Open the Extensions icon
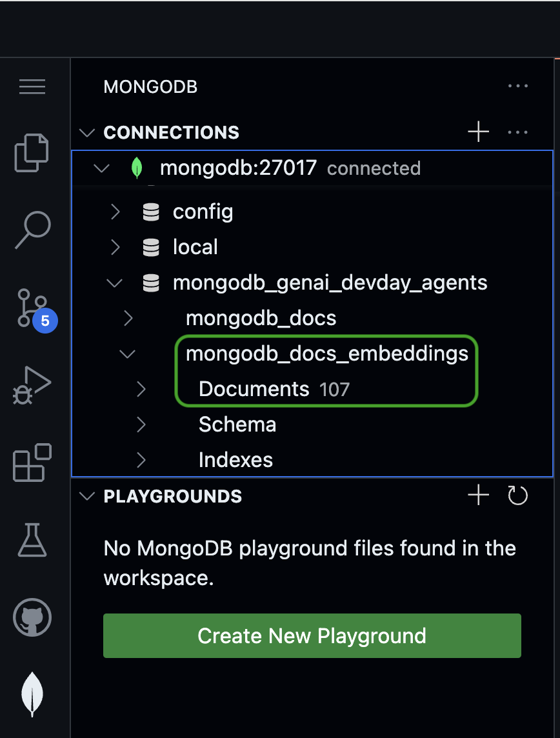The width and height of the screenshot is (560, 738). (x=32, y=463)
